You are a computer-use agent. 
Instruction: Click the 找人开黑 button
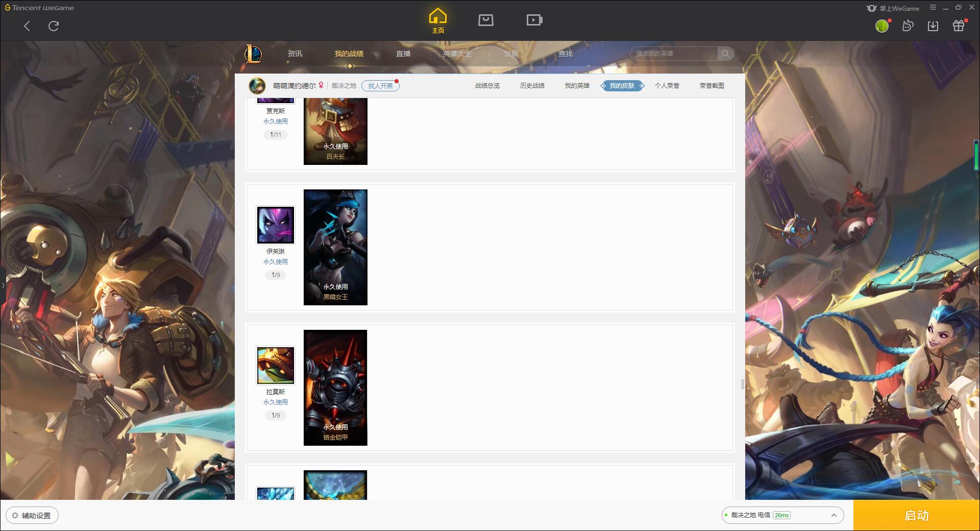tap(380, 86)
